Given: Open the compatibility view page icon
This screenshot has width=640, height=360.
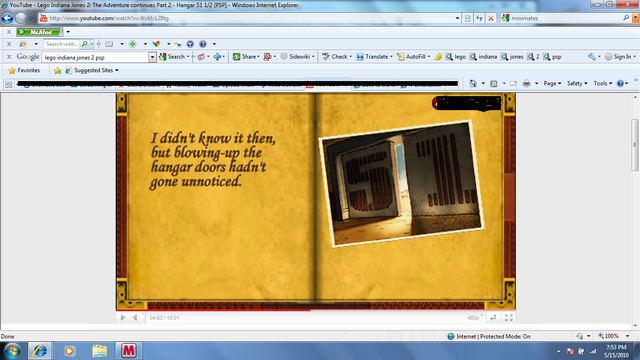Looking at the screenshot, I should click(468, 18).
